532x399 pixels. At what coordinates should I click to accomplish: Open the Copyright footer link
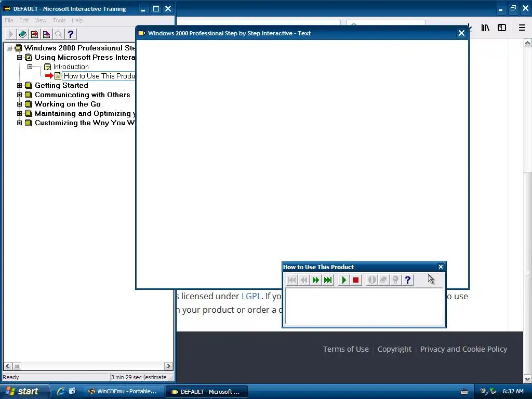[394, 349]
